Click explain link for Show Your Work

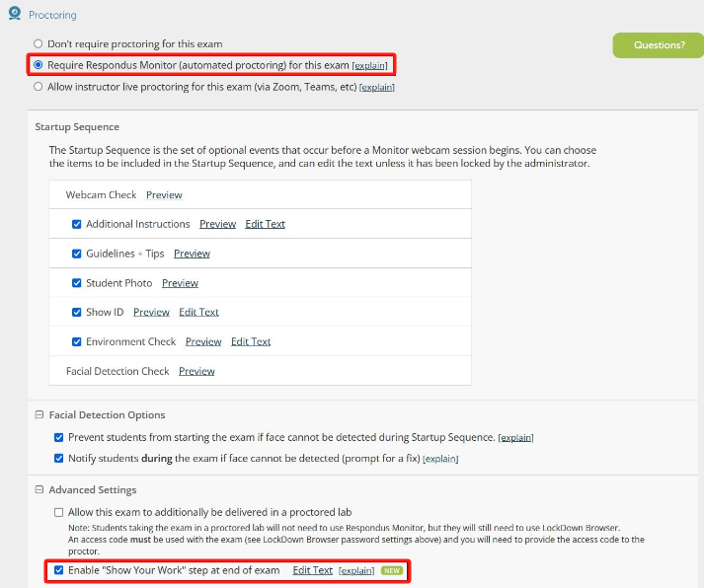pos(356,570)
